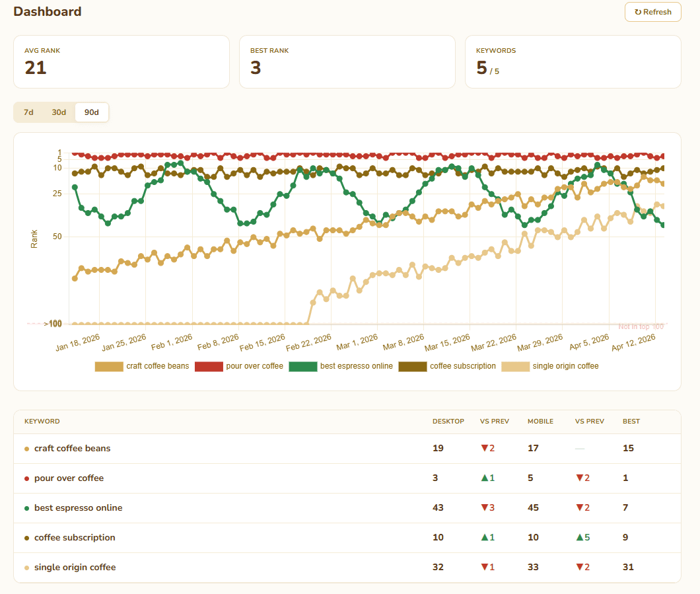Click best espresso online mobile down arrow
The height and width of the screenshot is (594, 700).
coord(579,507)
